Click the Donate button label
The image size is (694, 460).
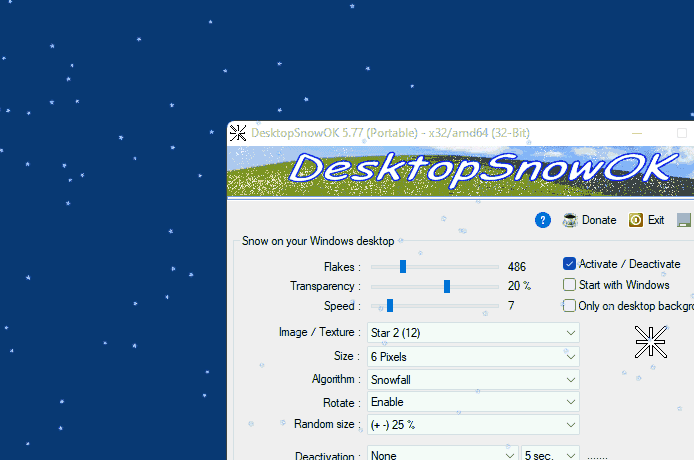(599, 220)
